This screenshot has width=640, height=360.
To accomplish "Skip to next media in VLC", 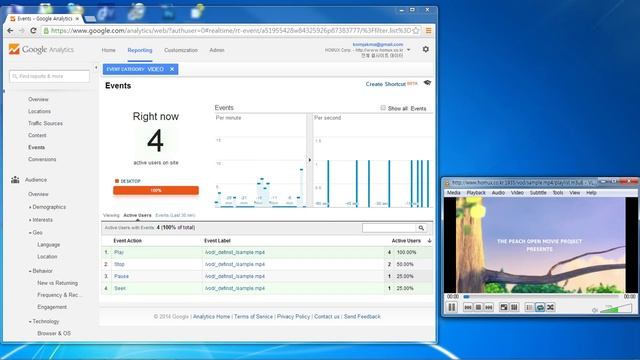I will [x=489, y=307].
